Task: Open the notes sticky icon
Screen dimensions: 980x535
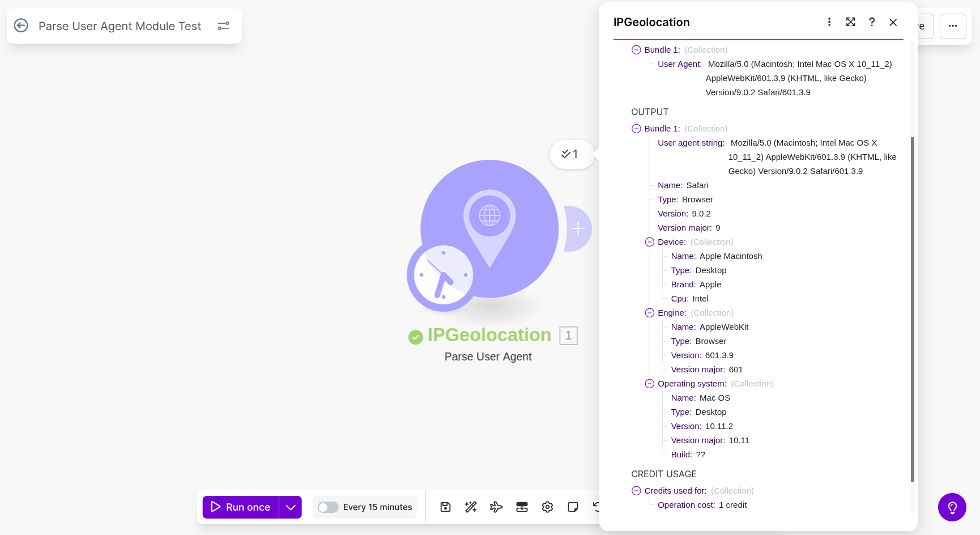Action: tap(573, 507)
